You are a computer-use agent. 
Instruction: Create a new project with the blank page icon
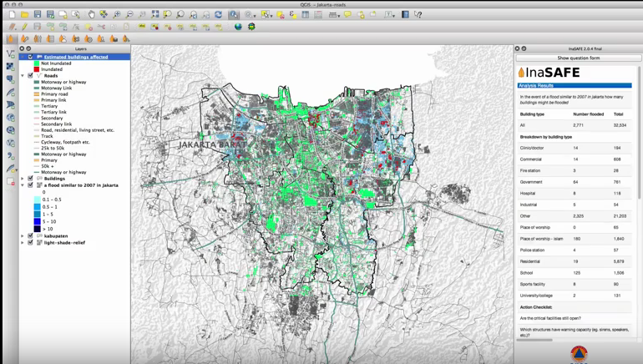click(x=12, y=15)
